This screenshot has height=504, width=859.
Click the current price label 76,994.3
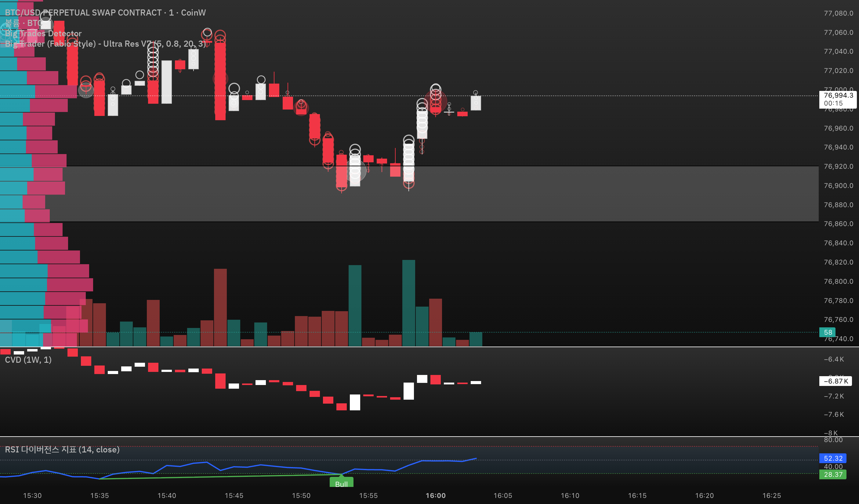[x=838, y=95]
